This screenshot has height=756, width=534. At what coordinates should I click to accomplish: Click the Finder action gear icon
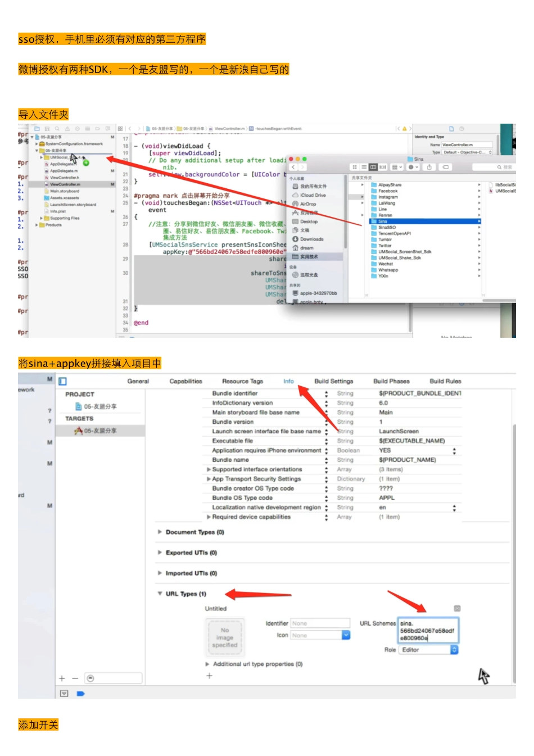[x=413, y=167]
